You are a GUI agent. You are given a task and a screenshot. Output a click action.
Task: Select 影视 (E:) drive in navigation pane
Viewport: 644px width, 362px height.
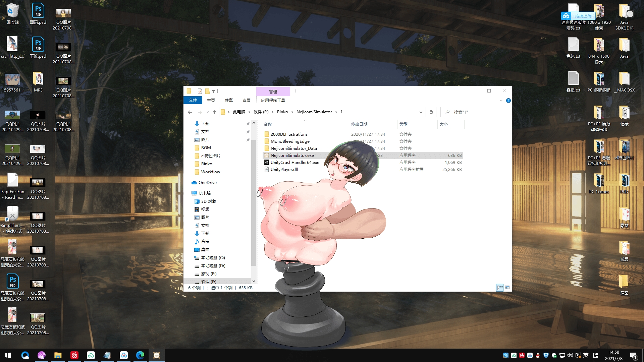click(209, 274)
